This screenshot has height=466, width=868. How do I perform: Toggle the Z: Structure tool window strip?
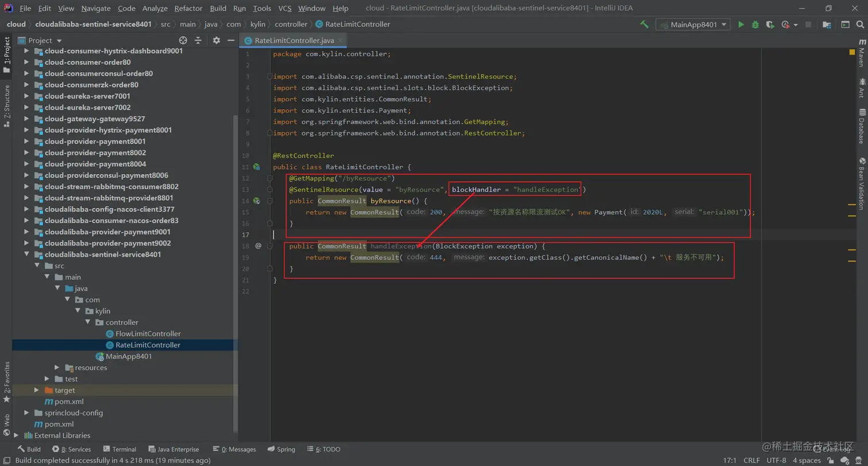[6, 105]
